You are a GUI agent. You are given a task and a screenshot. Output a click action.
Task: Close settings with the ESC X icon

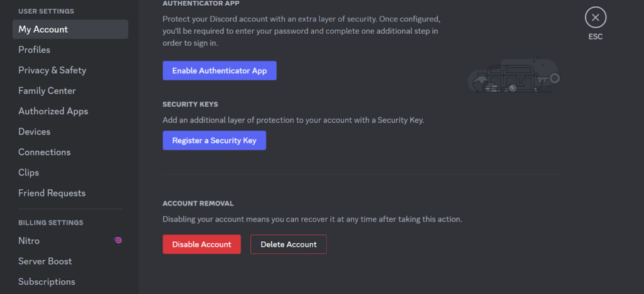(595, 17)
